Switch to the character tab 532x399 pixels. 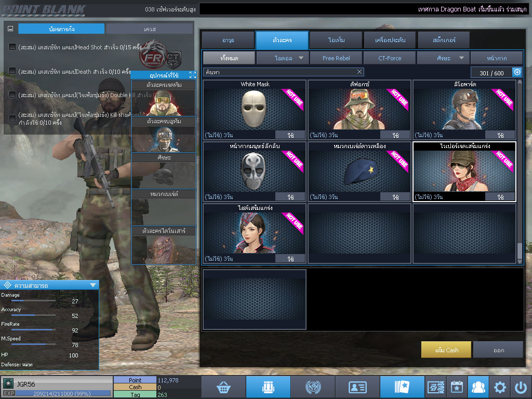click(x=282, y=40)
